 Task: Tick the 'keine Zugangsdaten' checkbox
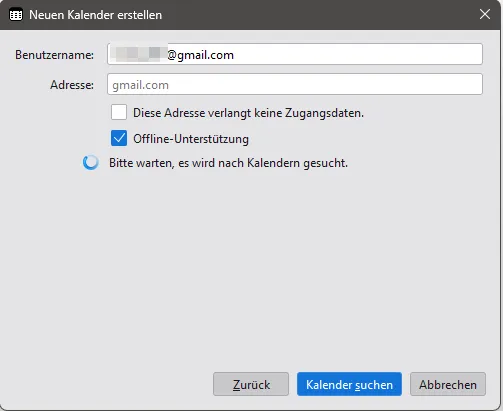coord(119,112)
